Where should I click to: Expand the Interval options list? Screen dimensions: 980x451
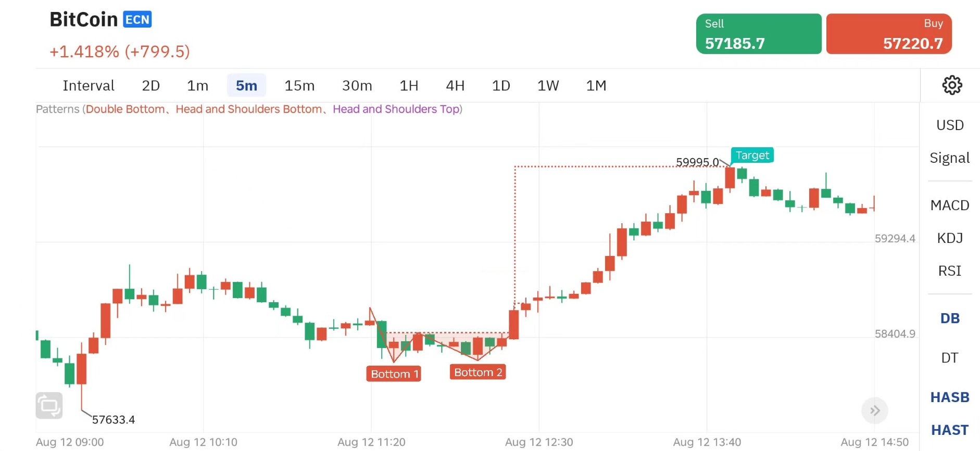(x=88, y=85)
